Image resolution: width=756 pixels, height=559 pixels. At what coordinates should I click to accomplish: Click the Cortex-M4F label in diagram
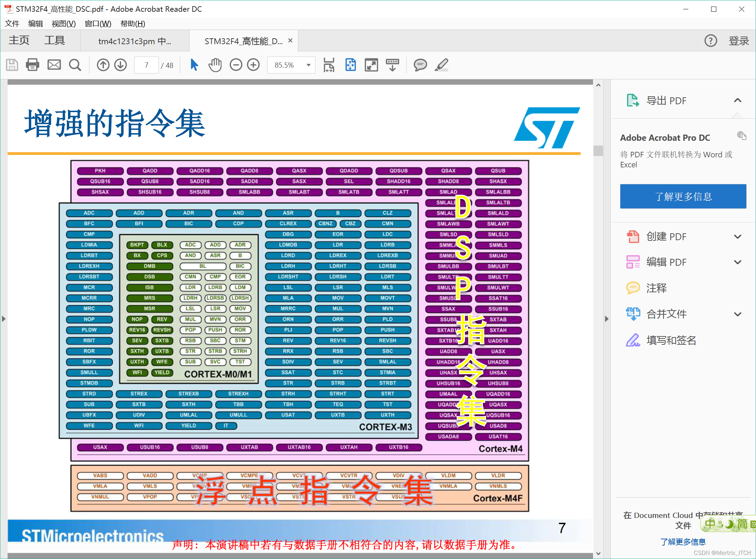click(498, 498)
